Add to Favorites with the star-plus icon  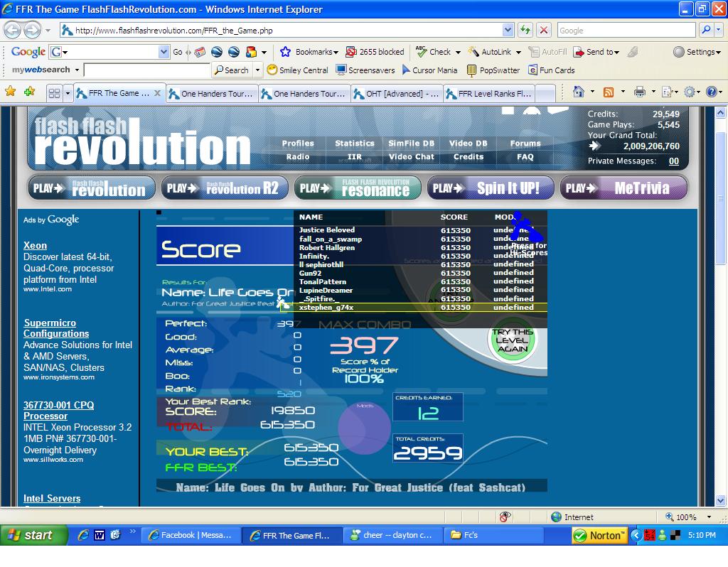(30, 92)
